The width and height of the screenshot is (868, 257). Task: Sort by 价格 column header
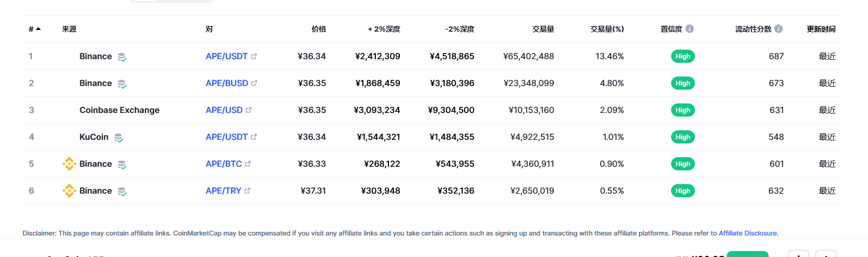pyautogui.click(x=319, y=29)
